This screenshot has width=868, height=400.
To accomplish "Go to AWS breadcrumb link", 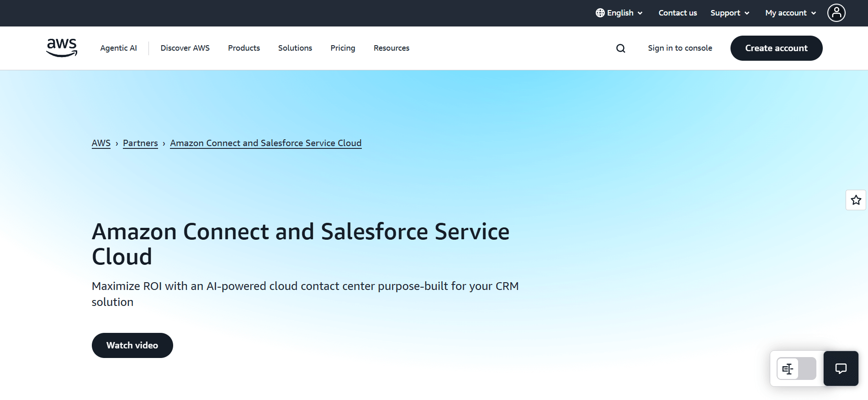I will pos(101,143).
